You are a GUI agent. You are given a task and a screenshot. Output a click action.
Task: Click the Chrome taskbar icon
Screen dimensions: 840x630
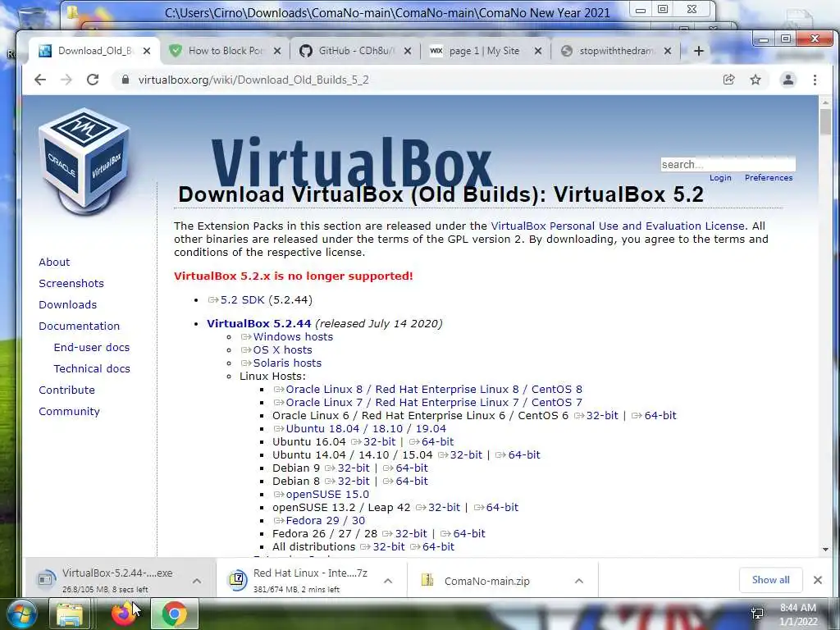tap(174, 614)
